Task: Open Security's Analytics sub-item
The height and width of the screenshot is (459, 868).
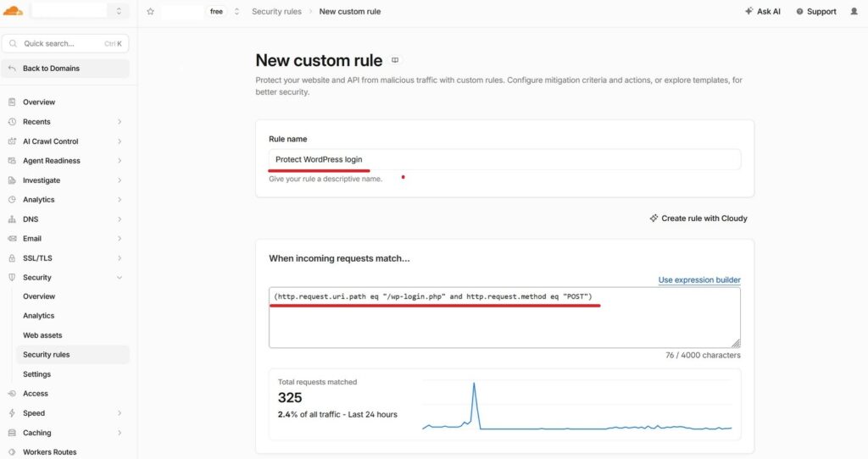Action: [x=39, y=316]
